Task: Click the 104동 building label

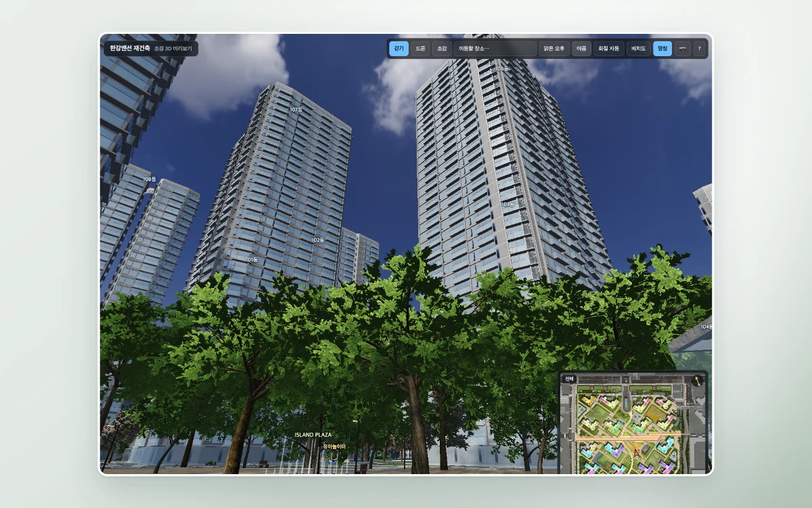Action: point(706,326)
